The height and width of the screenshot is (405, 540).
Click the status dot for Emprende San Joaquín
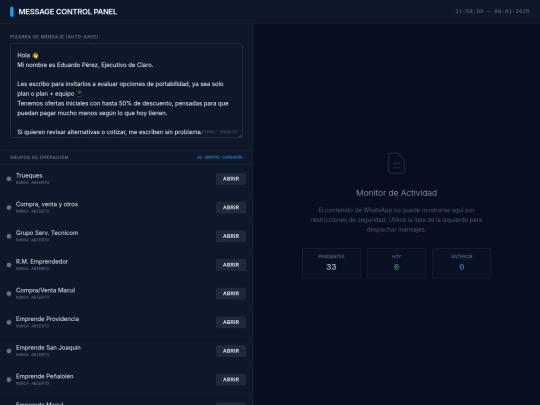point(9,351)
